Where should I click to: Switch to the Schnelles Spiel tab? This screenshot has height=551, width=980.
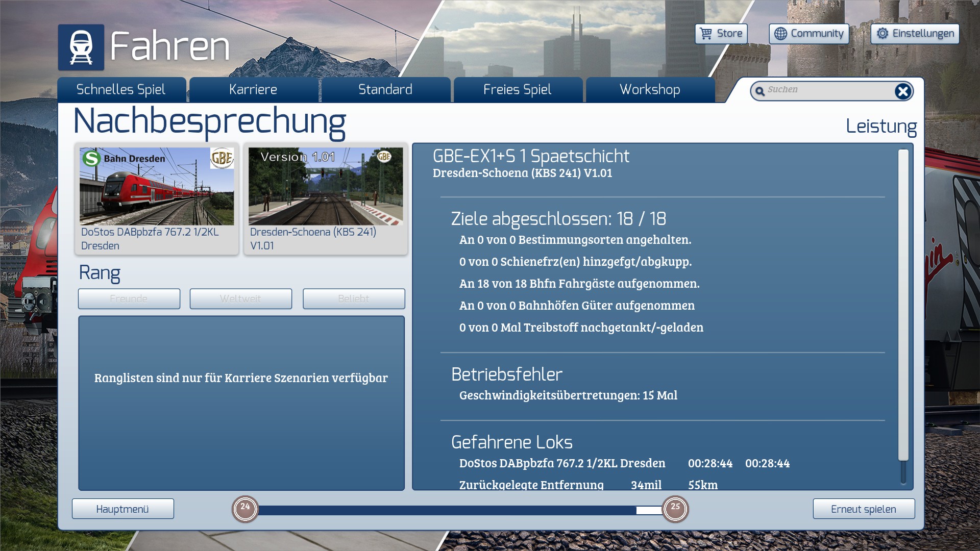point(121,90)
